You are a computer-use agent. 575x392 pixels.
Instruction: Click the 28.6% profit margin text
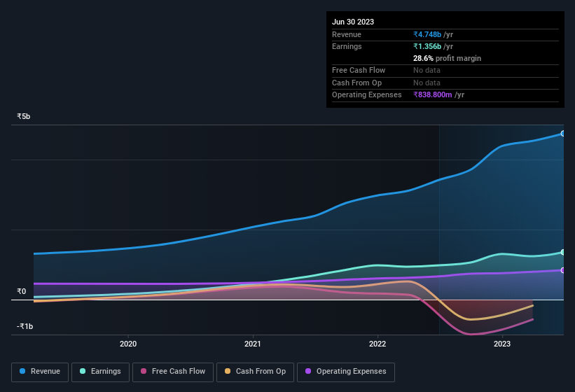[447, 58]
